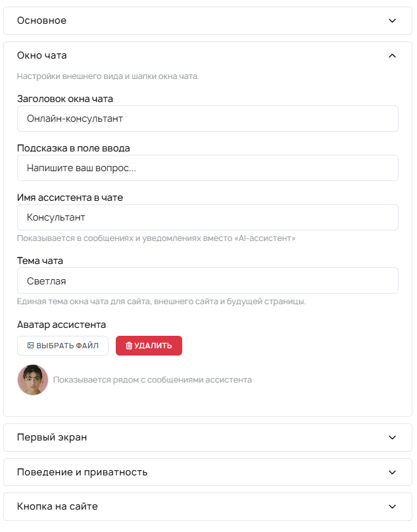Open the Кнопка на сайте section title
417x532 pixels.
58,506
